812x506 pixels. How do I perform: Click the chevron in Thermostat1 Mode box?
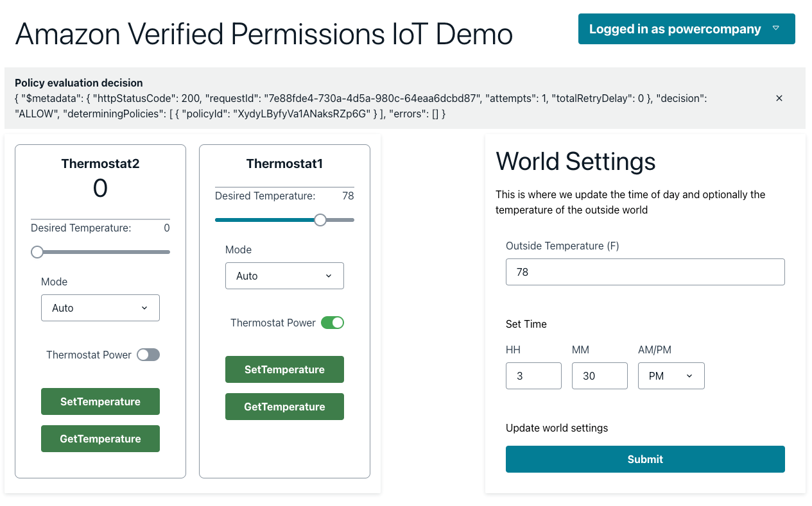click(329, 276)
